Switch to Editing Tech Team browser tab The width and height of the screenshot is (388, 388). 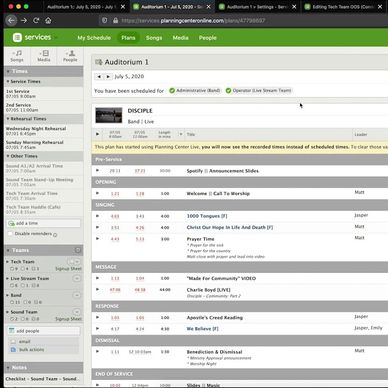343,7
